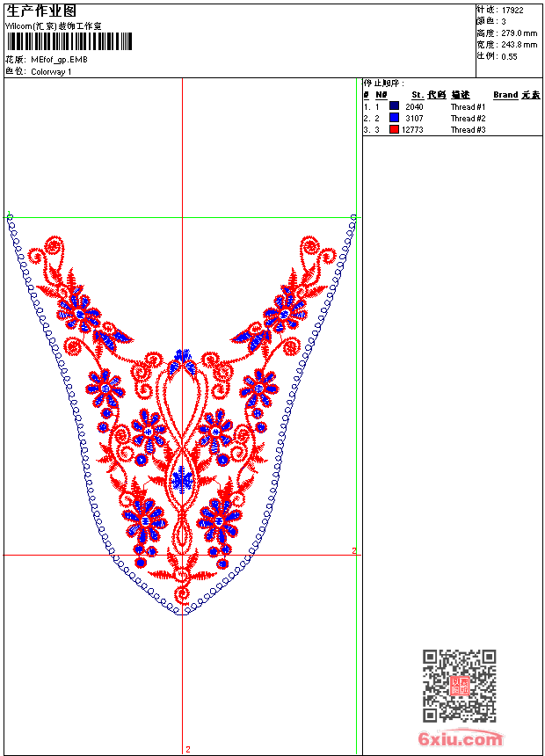Click the red '2' marker at right edge

(354, 551)
